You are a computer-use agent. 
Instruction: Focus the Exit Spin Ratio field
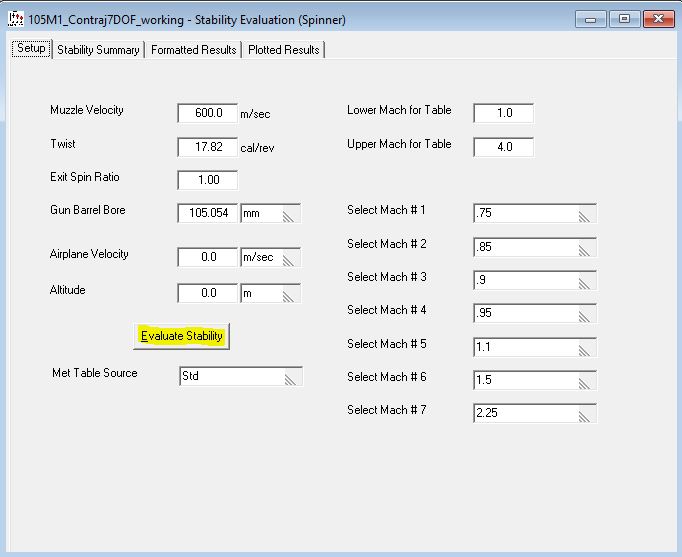[207, 180]
